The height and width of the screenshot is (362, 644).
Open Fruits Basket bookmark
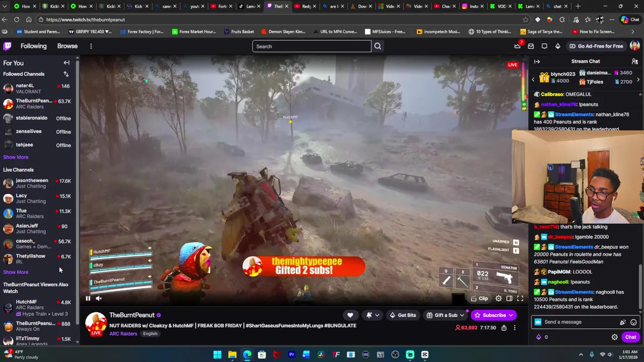pos(238,32)
